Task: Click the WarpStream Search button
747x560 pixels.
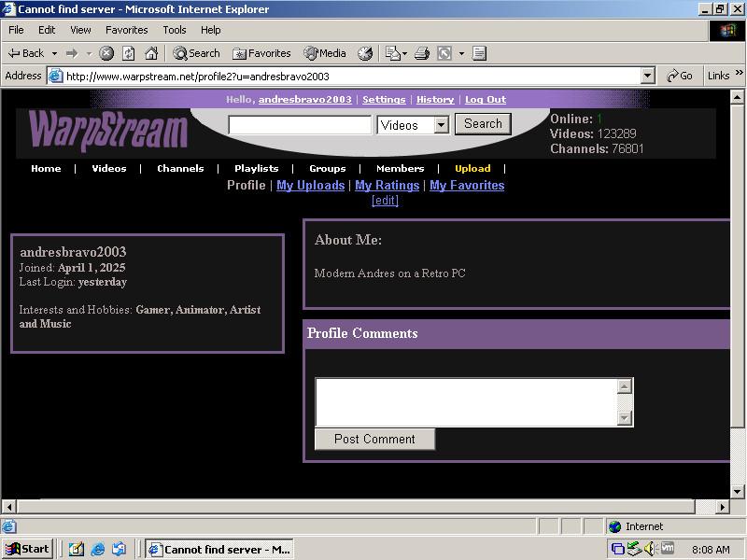Action: coord(483,124)
